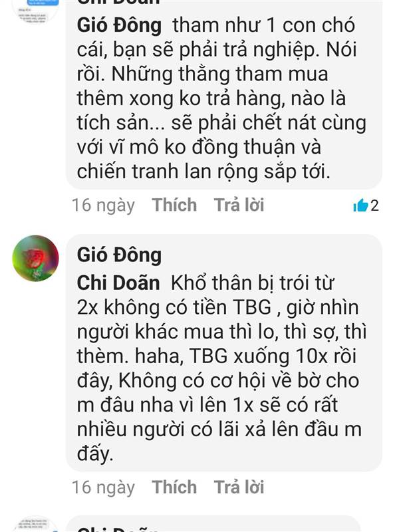Click the 16 ngày timestamp under the first comment
The image size is (399, 532).
[103, 205]
